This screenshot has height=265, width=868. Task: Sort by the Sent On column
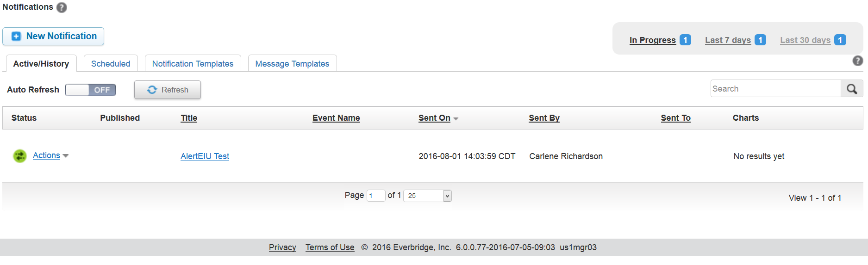point(434,118)
